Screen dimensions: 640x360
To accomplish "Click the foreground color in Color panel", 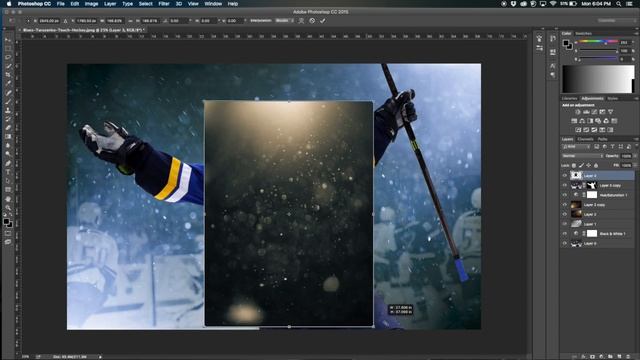I will [x=566, y=43].
